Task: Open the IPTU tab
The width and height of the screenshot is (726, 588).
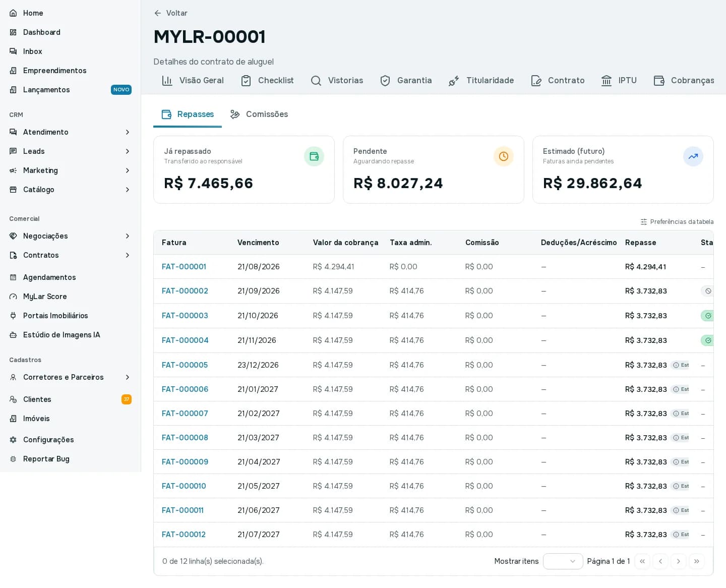Action: [x=619, y=81]
